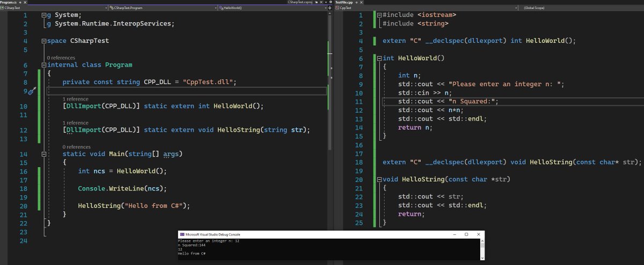644x265 pixels.
Task: Click the Microsoft Visual Studio Debug Console title bar
Action: coord(331,234)
